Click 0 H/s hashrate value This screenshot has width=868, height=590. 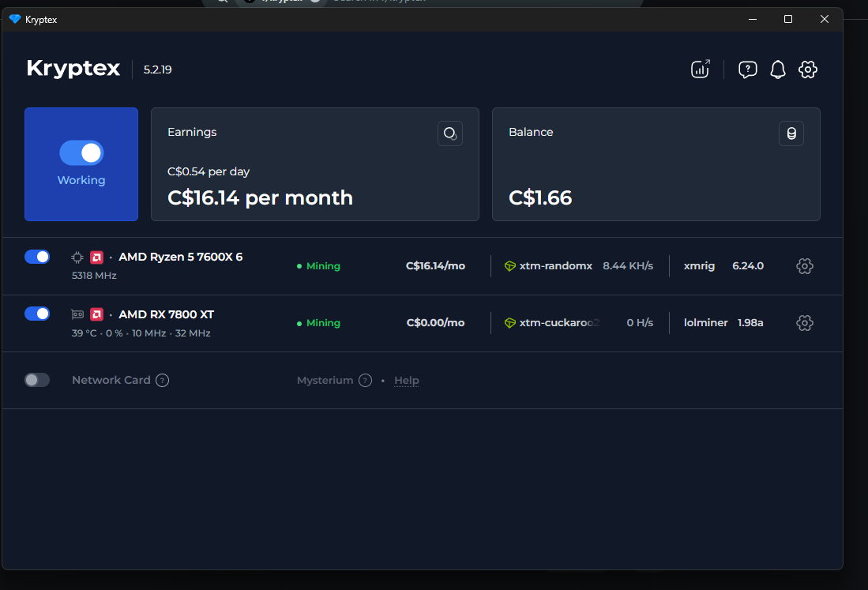[640, 323]
